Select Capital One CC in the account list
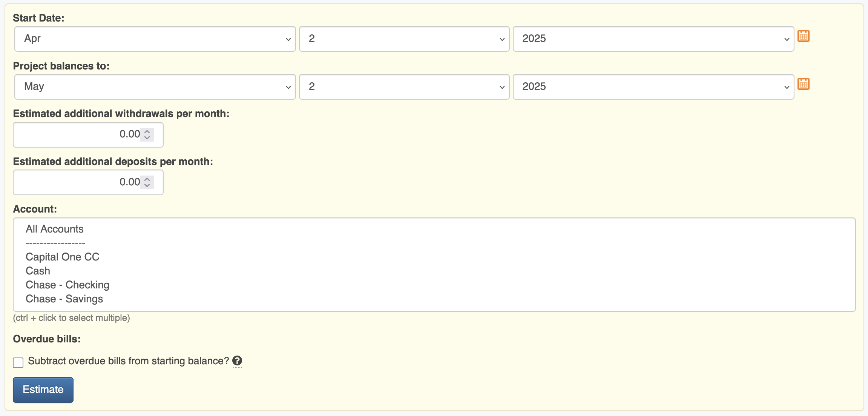The height and width of the screenshot is (416, 868). coord(63,257)
